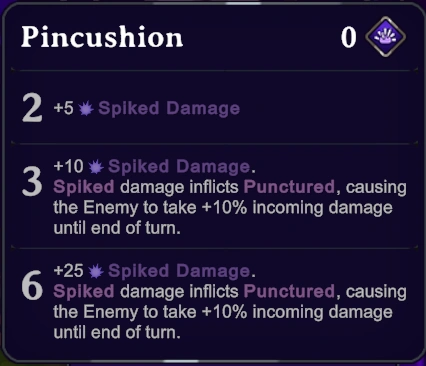Click the spike icon next to +25
Viewport: 426px width, 366px height.
pos(96,271)
